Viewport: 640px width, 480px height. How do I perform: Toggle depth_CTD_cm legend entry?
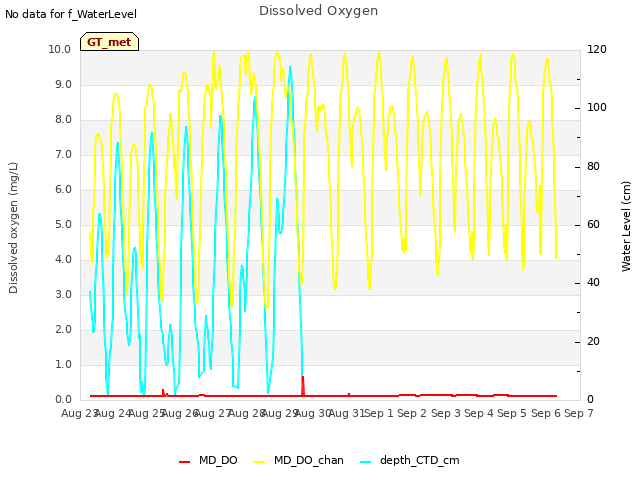click(410, 460)
